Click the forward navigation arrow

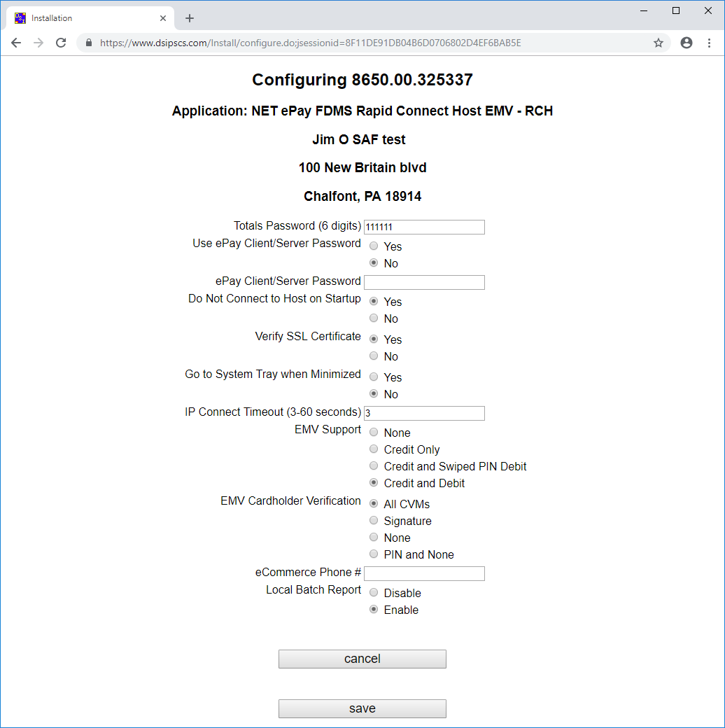click(38, 42)
